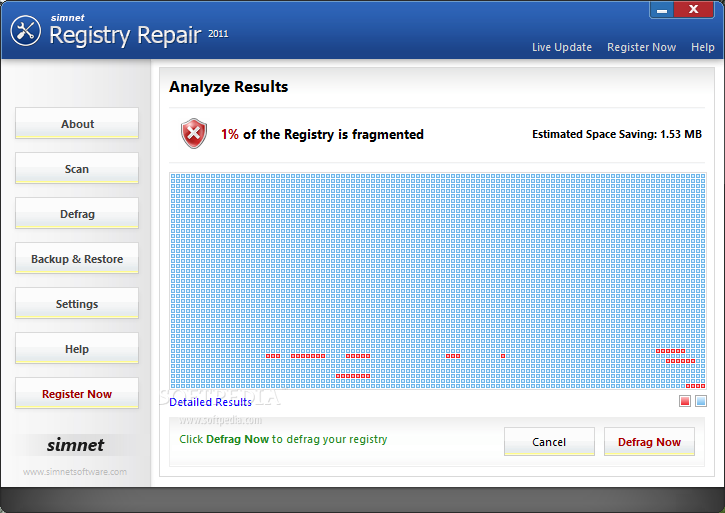Click the simnet logo in the sidebar
725x513 pixels.
click(75, 445)
